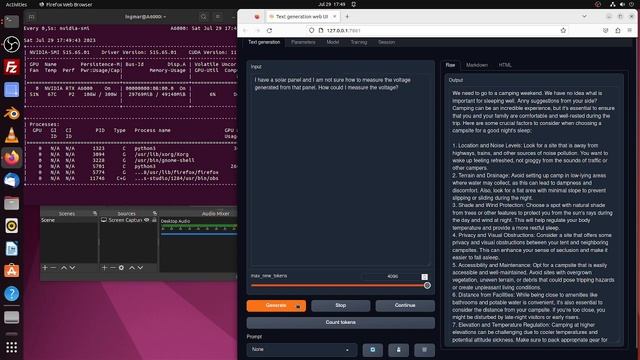
Task: Delete the prompt with the trash icon
Action: (424, 350)
